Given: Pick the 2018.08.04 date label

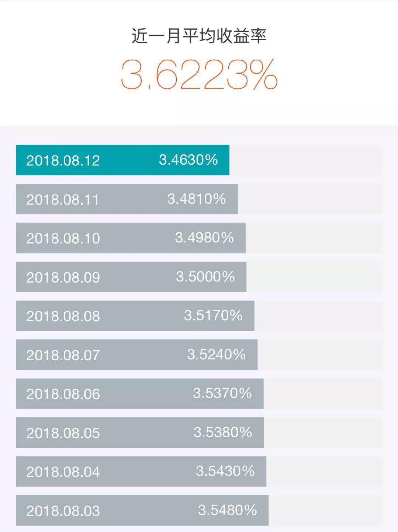Looking at the screenshot, I should (x=63, y=472).
